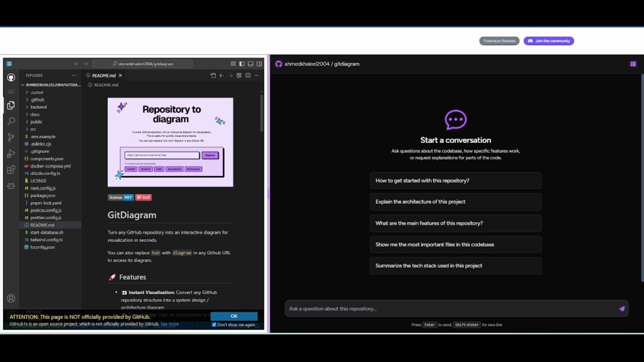Viewport: 644px width, 362px height.
Task: Click the README preview vertical scrollbar
Action: pos(262,113)
